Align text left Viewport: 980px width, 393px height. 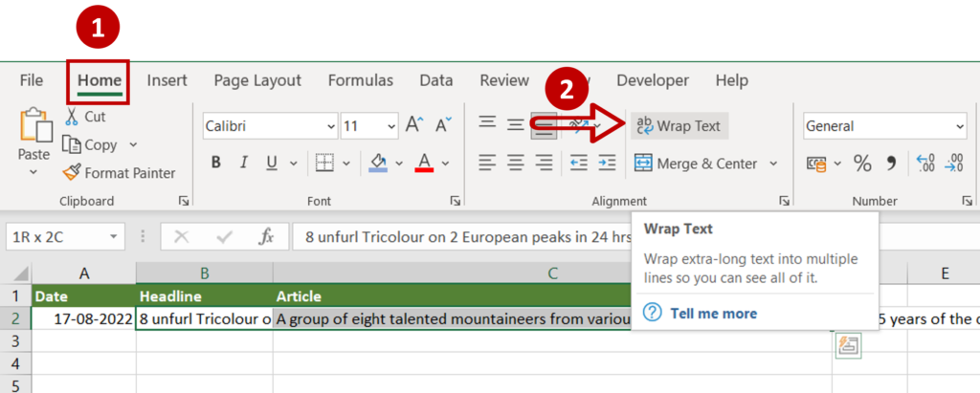(x=487, y=164)
